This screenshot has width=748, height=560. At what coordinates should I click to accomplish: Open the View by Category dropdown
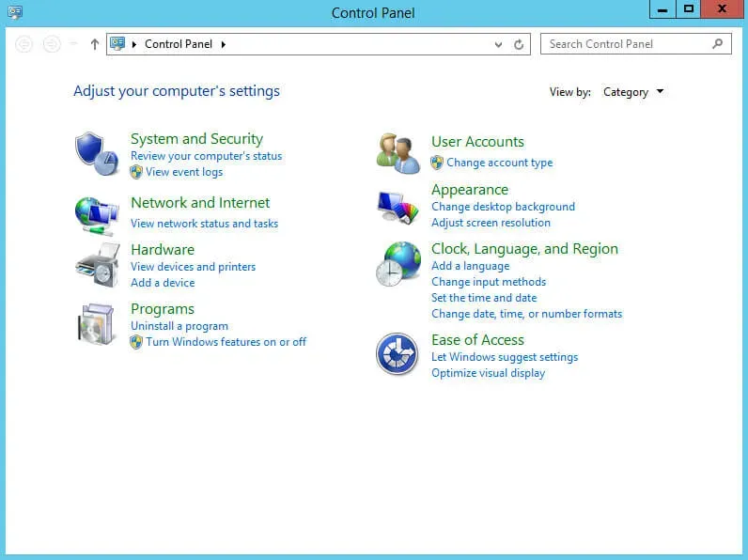click(x=633, y=92)
